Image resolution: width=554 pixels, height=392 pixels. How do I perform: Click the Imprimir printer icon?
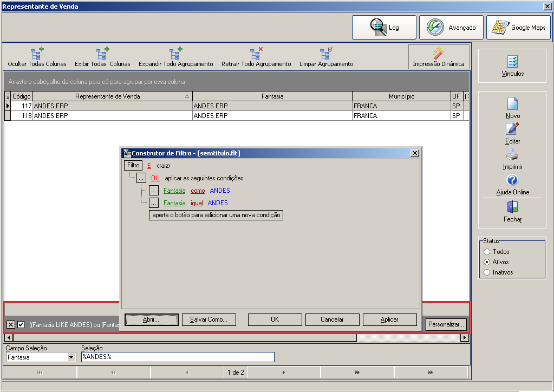coord(512,154)
